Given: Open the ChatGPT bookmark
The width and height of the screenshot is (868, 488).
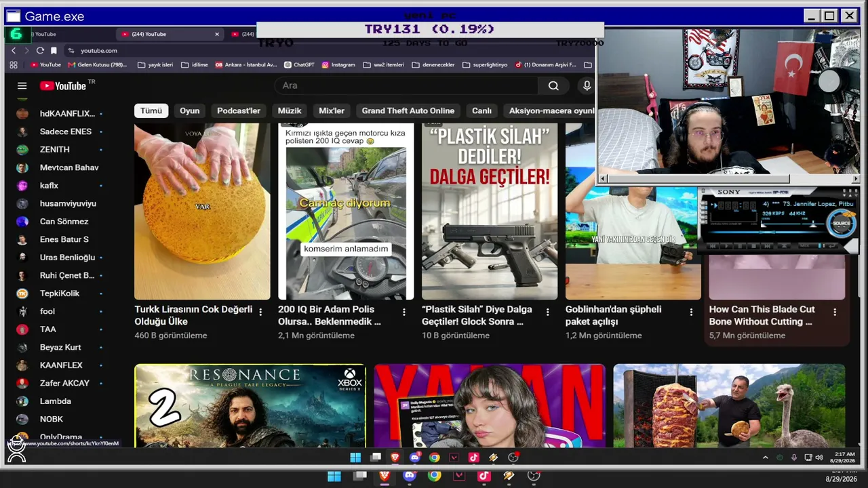Looking at the screenshot, I should (x=300, y=65).
